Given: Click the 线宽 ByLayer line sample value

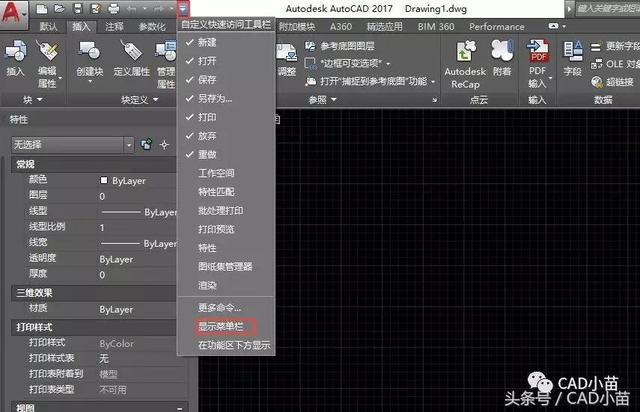Looking at the screenshot, I should click(138, 244).
